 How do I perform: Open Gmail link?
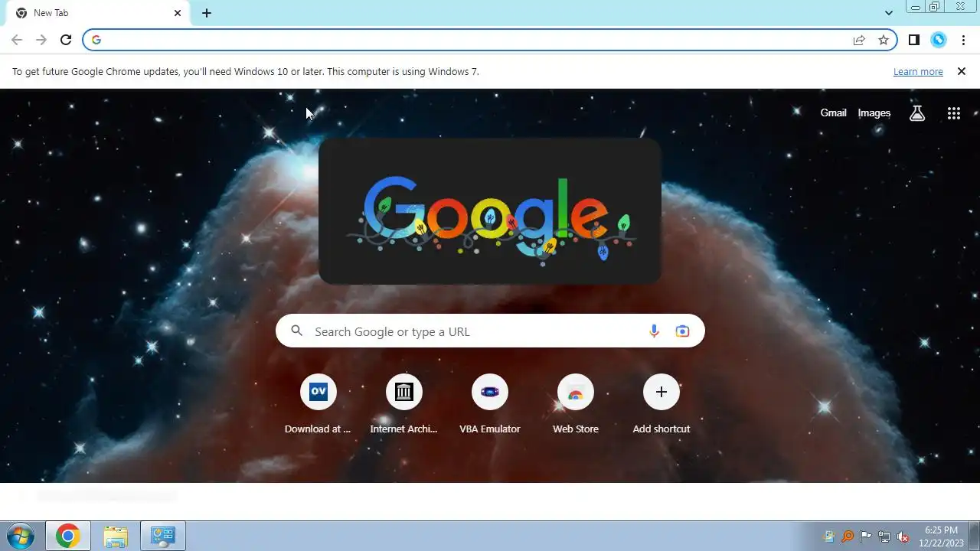coord(833,113)
